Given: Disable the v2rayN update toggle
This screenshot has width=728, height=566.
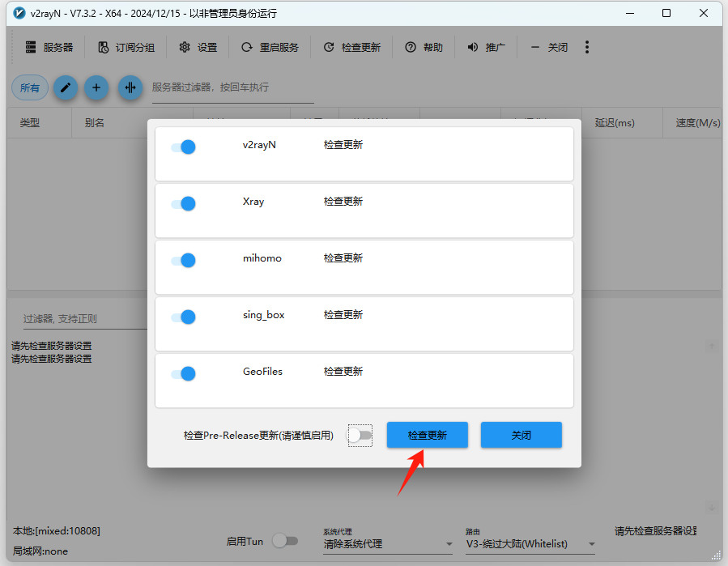Looking at the screenshot, I should 184,147.
